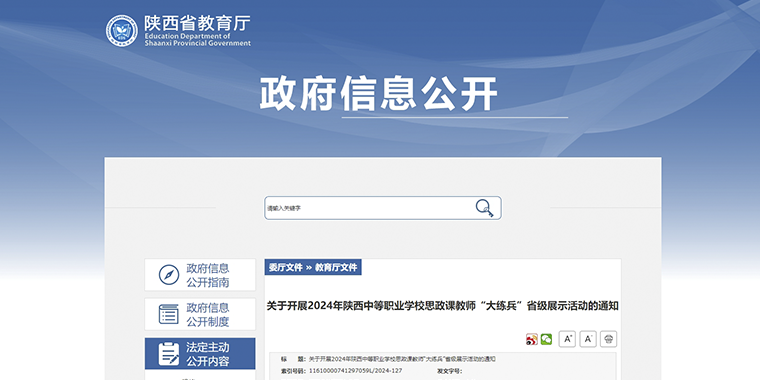
Task: Click the clipboard icon beside 法定主动公开内容
Action: (x=169, y=354)
